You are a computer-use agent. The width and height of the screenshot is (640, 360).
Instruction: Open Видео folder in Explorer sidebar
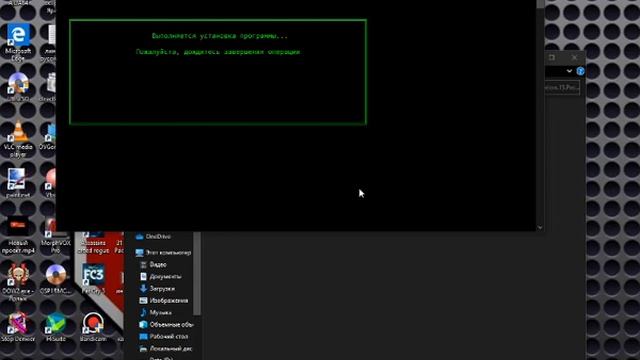point(153,264)
